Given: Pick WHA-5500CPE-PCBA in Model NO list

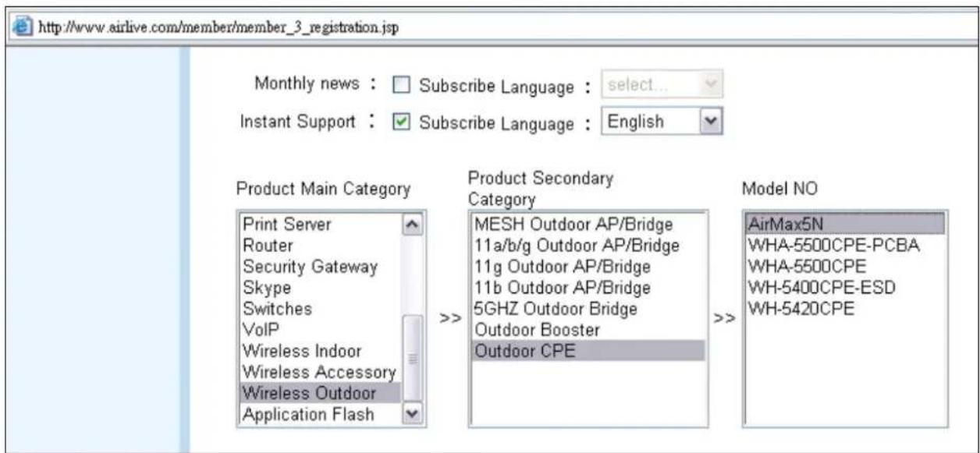Looking at the screenshot, I should (x=845, y=246).
